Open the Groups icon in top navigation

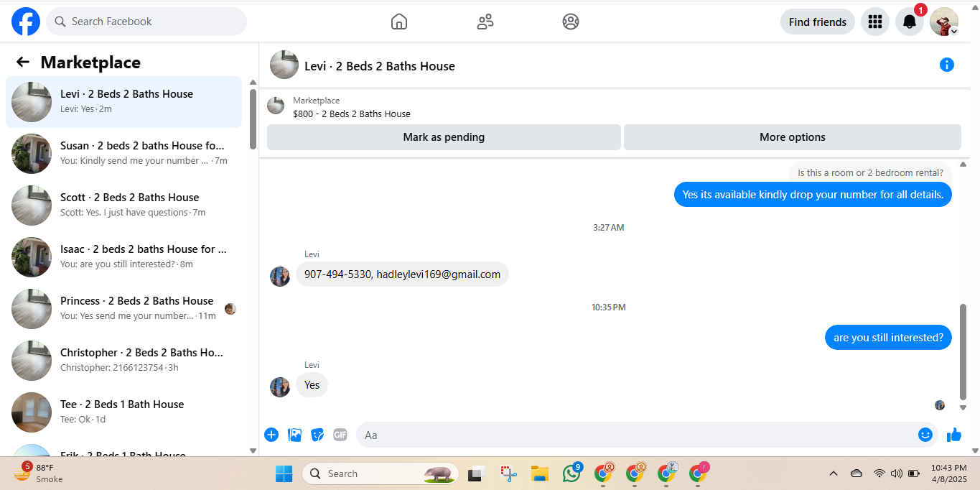pyautogui.click(x=571, y=22)
